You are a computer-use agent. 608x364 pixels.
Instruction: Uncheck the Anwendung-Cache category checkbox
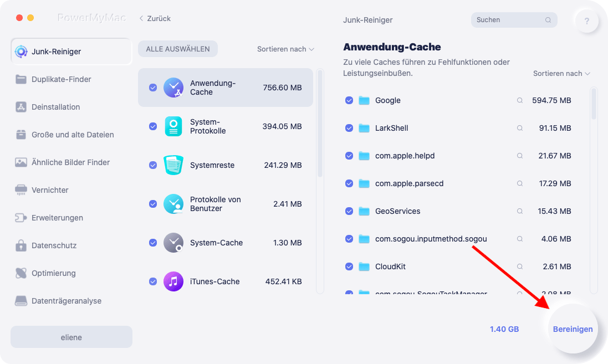click(x=153, y=88)
